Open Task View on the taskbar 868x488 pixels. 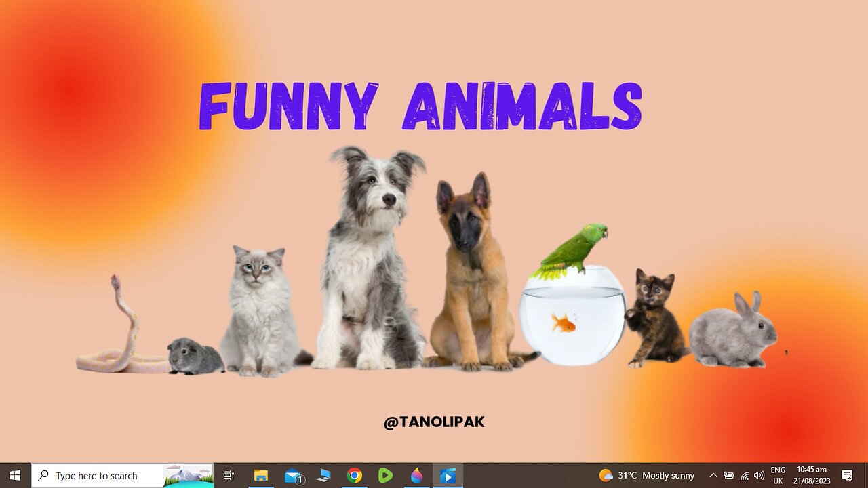229,476
